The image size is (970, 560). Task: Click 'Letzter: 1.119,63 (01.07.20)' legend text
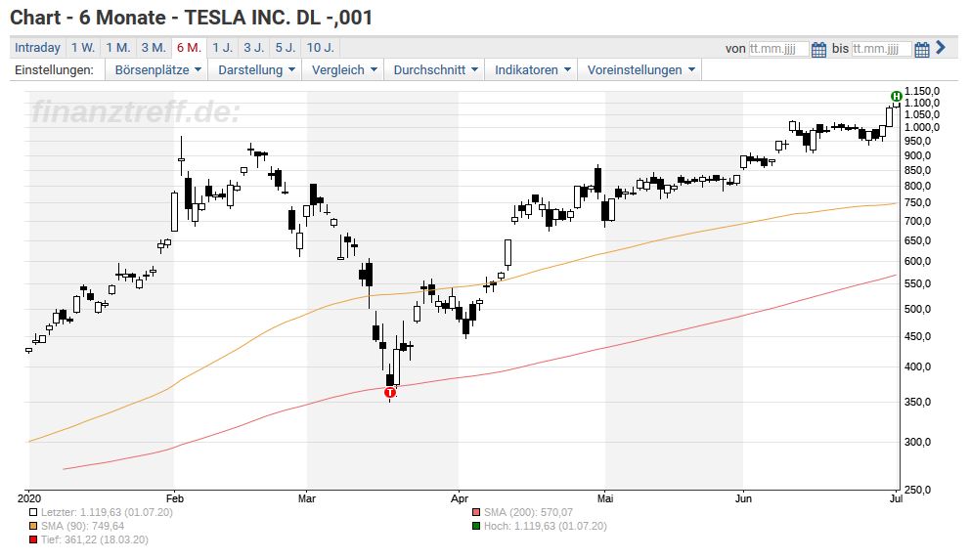coord(107,512)
